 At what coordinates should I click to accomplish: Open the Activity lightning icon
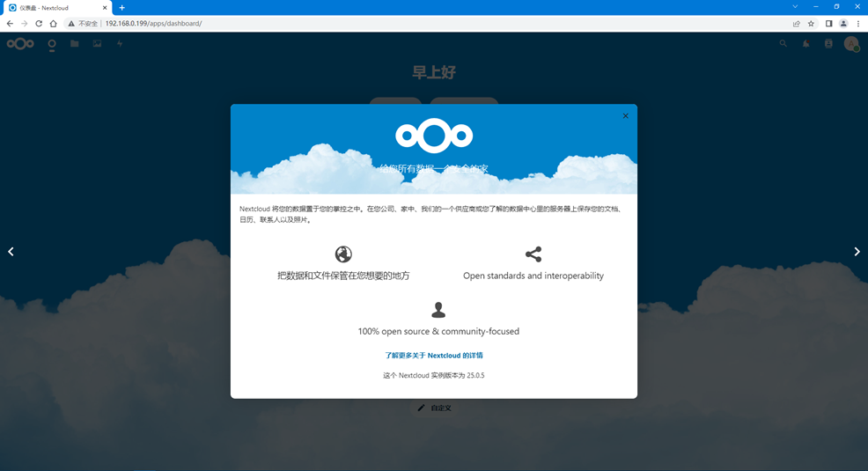120,44
